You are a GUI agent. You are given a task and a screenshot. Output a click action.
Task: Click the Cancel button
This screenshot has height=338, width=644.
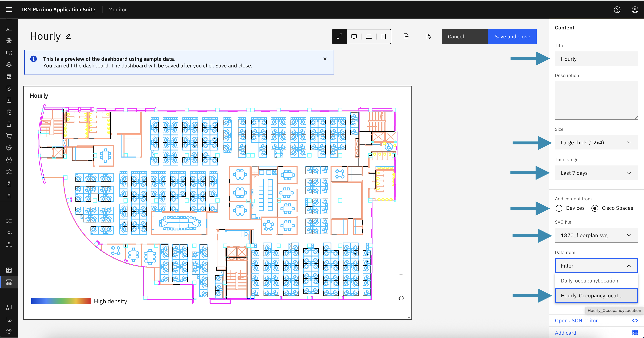pos(465,37)
